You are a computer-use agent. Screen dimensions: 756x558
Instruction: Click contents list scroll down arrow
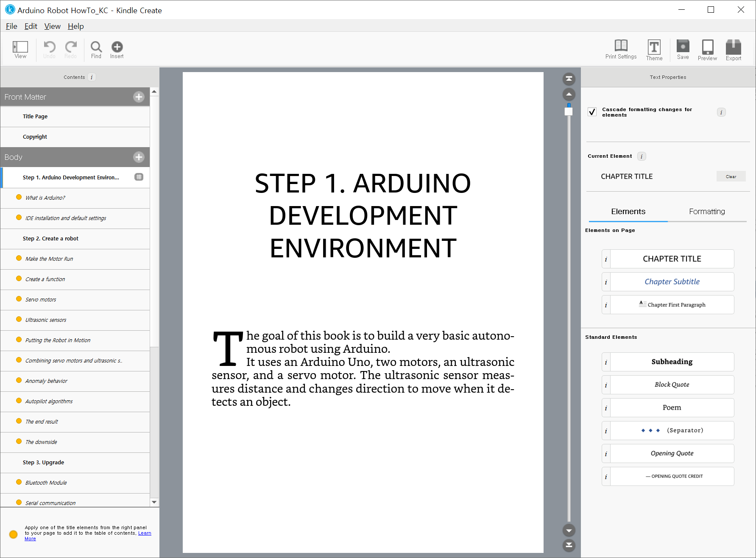pyautogui.click(x=154, y=502)
